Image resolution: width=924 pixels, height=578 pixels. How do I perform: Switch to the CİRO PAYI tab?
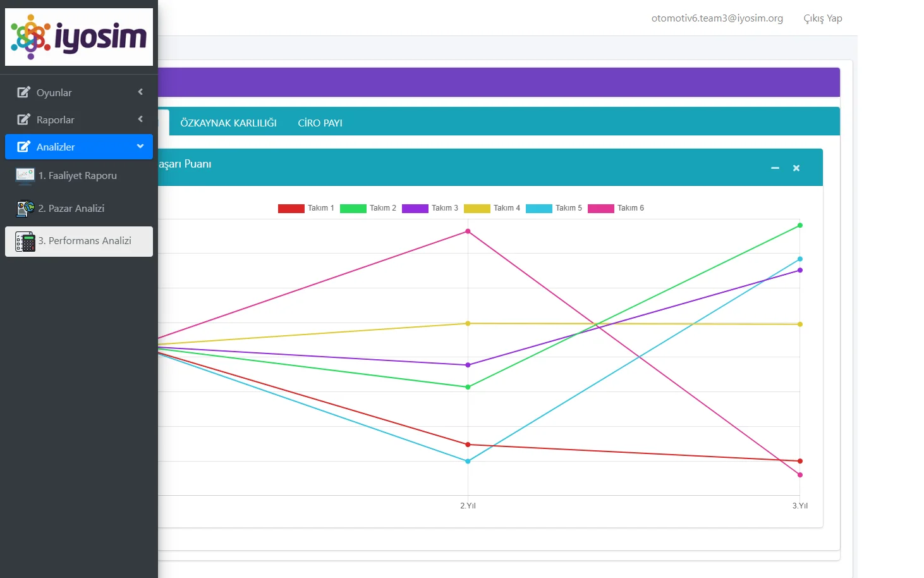(320, 123)
